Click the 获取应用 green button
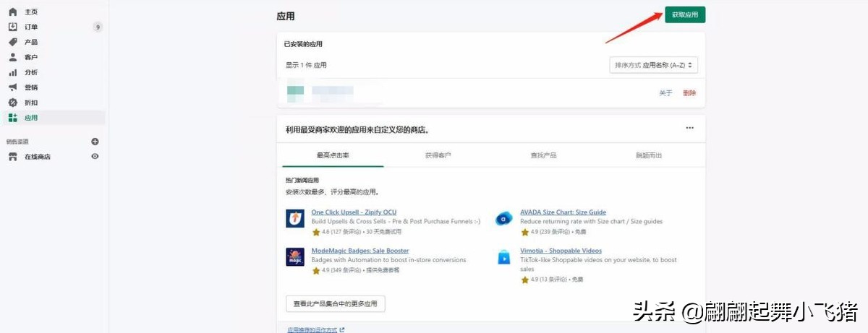This screenshot has width=868, height=333. tap(685, 14)
